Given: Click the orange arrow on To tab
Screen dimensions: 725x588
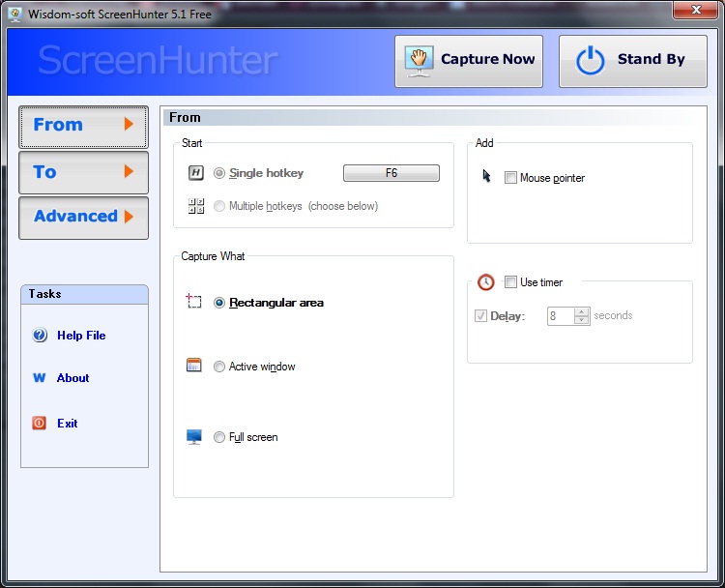Looking at the screenshot, I should click(129, 171).
